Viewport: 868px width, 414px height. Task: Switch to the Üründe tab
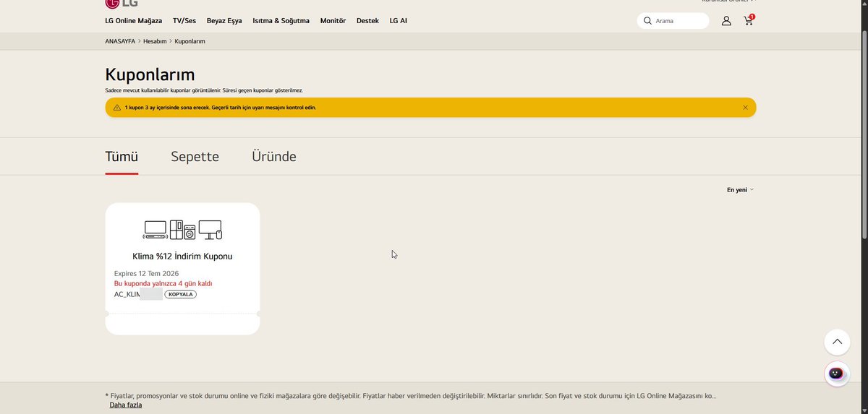pyautogui.click(x=274, y=157)
